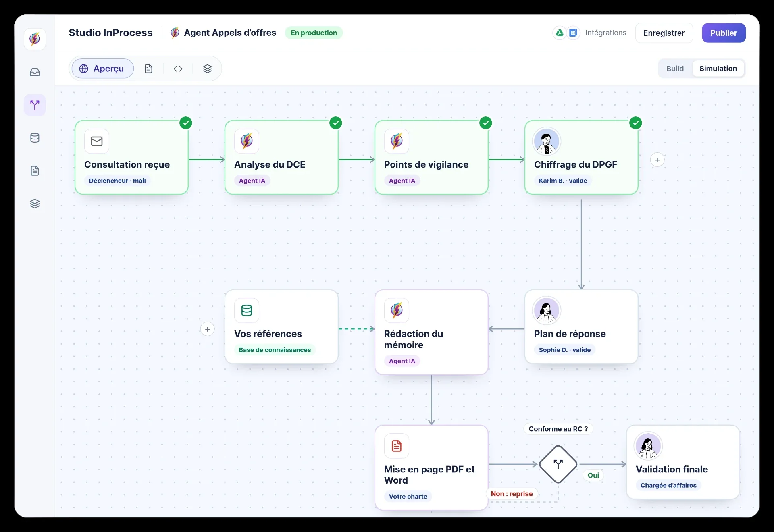Open Intégrations

click(605, 33)
